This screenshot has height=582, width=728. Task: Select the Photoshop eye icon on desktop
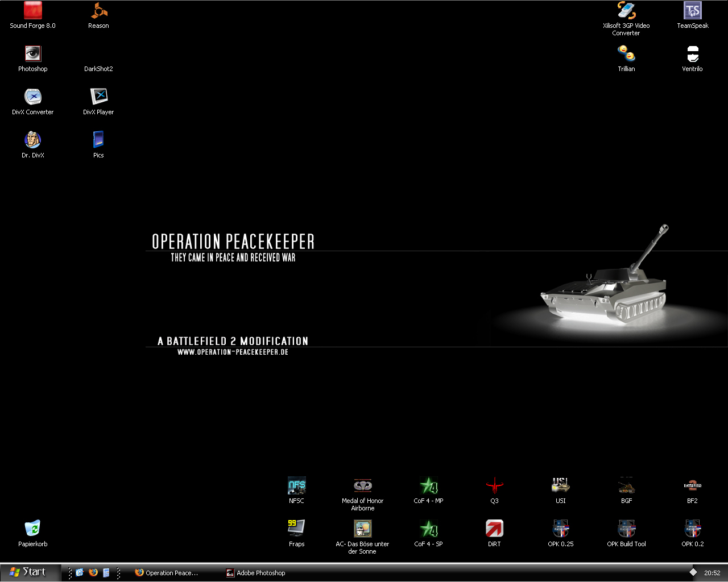point(33,53)
